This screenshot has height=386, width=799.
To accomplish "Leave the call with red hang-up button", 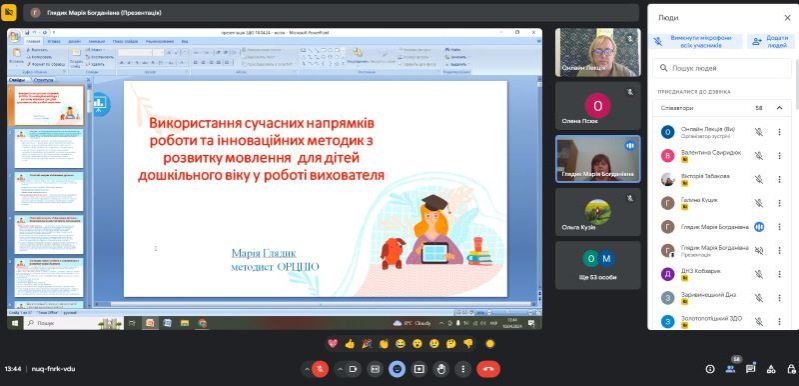I will (488, 369).
